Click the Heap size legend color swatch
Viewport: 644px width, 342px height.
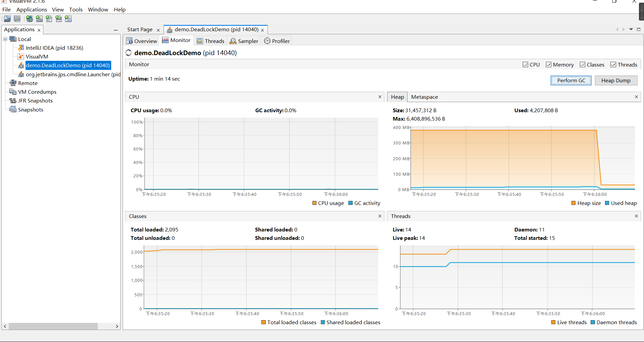(573, 203)
